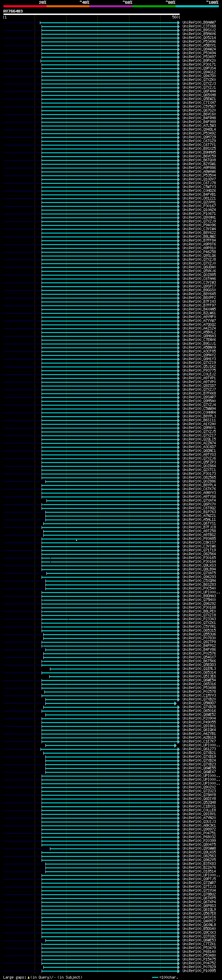Image resolution: width=222 pixels, height=980 pixels.
Task: Select label UniRef100_C7IXH7
Action: point(199,103)
